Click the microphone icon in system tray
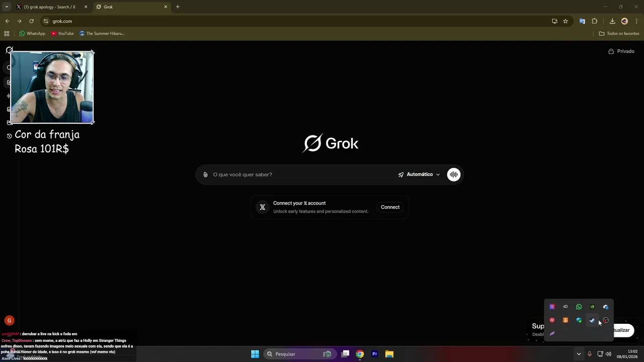The width and height of the screenshot is (644, 362). (590, 354)
